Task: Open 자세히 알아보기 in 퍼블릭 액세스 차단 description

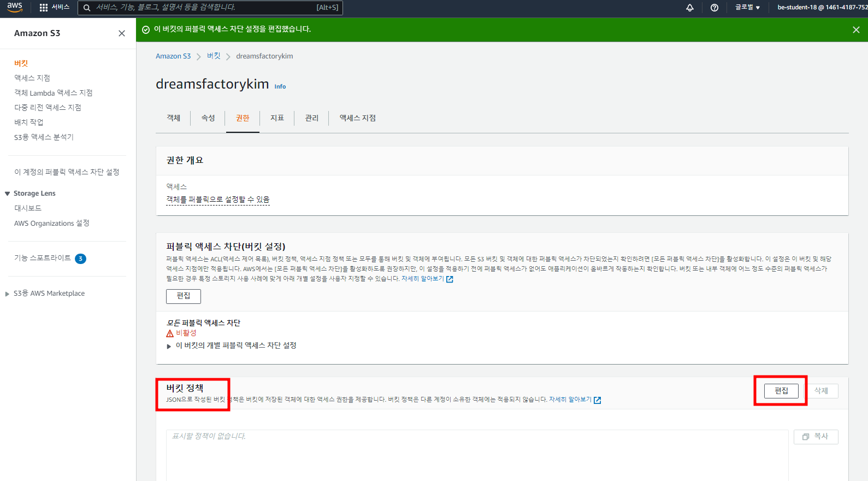Action: pyautogui.click(x=427, y=279)
